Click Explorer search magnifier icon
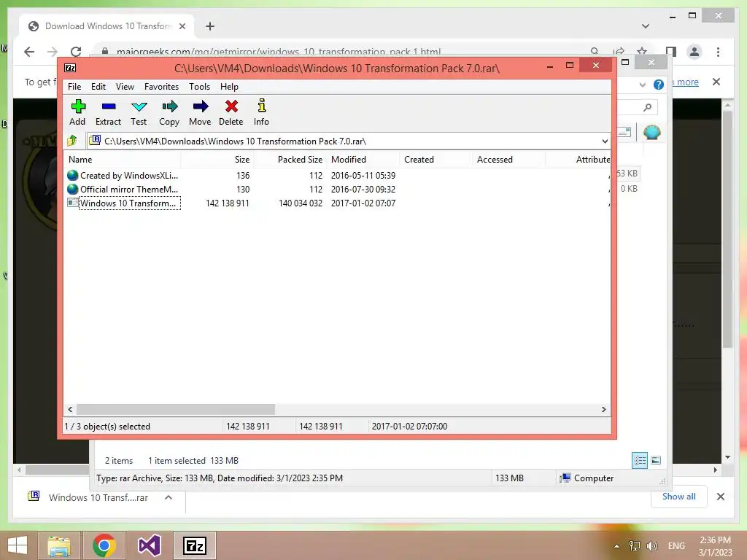 647,108
